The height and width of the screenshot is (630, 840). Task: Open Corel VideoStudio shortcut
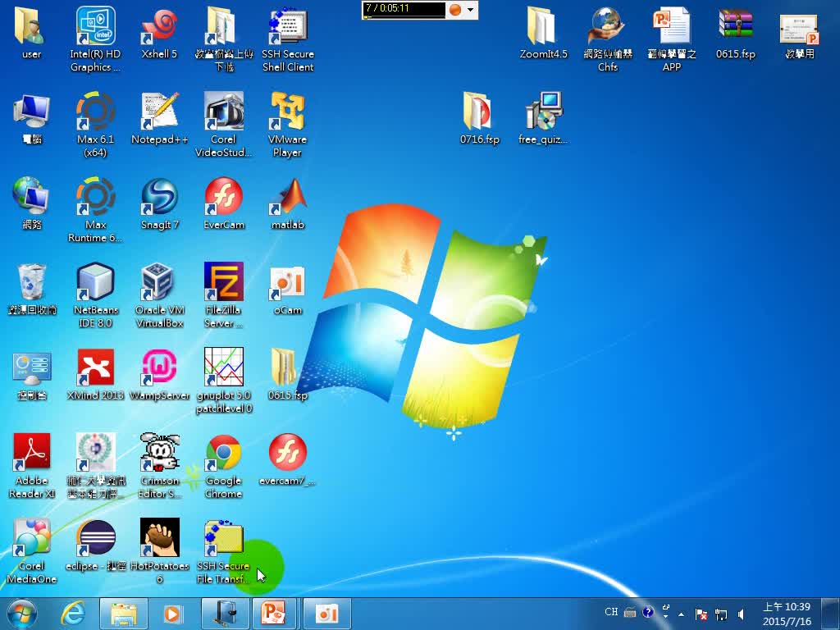tap(223, 125)
